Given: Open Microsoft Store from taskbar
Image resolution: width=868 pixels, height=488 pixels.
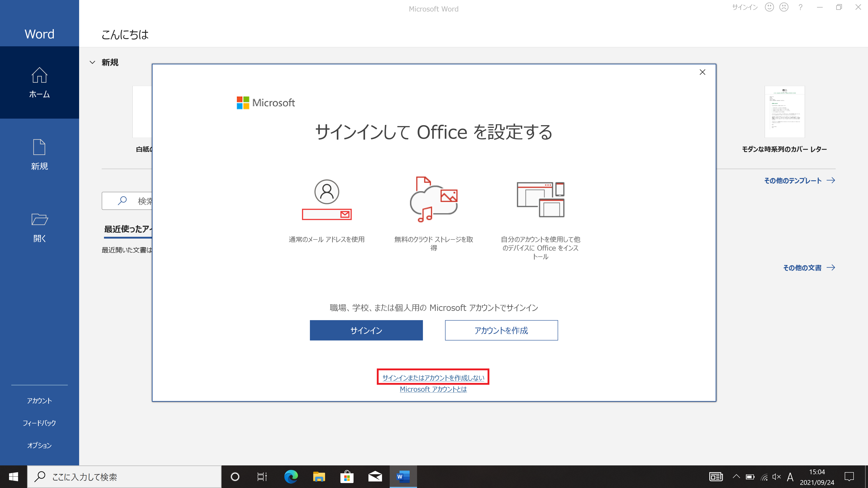Looking at the screenshot, I should coord(347,477).
